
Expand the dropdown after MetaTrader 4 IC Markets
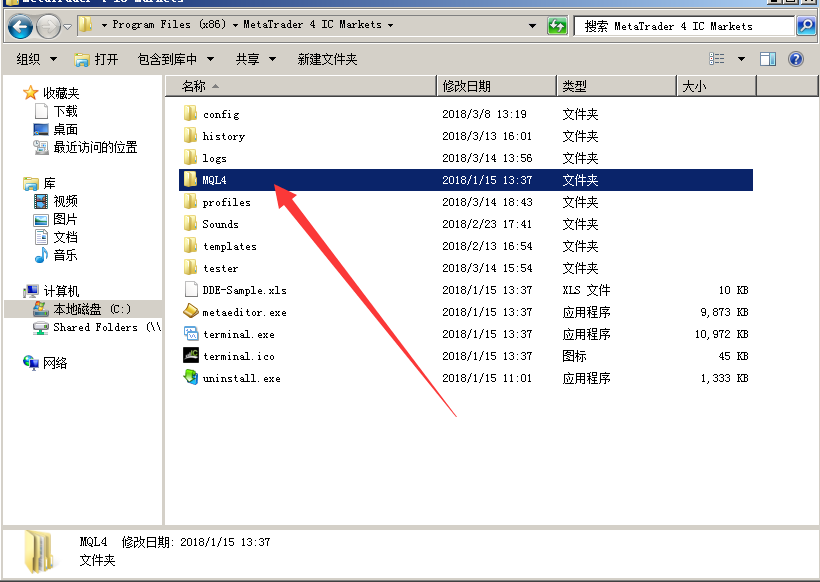390,25
